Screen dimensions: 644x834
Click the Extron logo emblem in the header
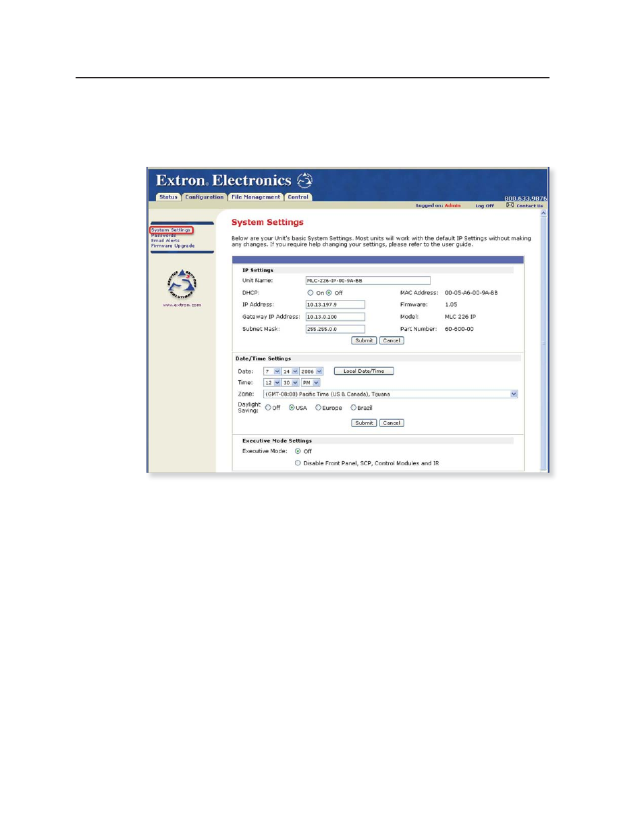coord(305,180)
